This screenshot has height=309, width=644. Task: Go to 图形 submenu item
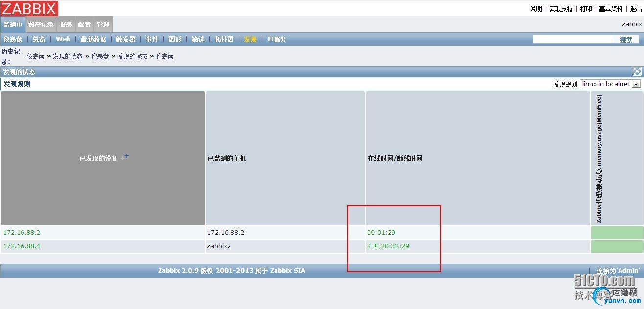click(175, 40)
